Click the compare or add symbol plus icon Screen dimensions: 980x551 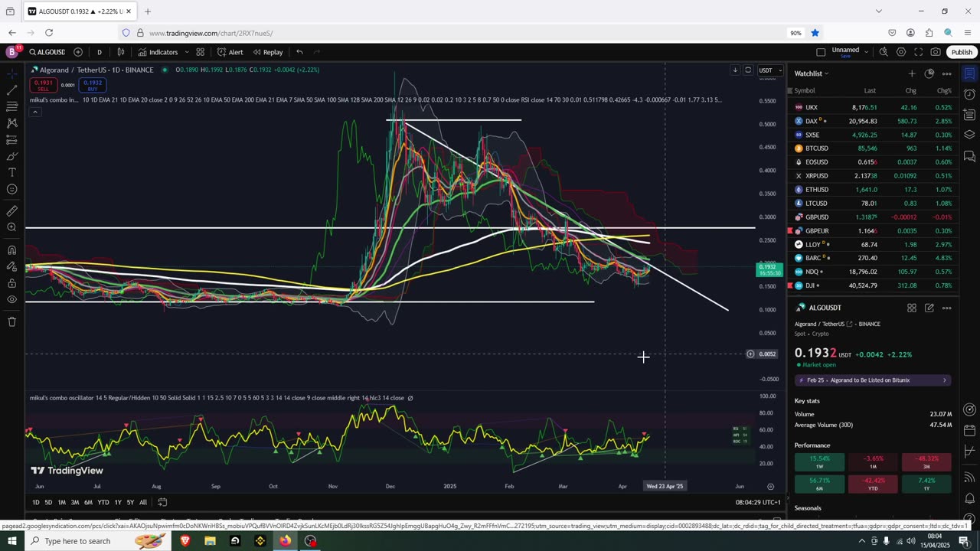click(x=78, y=52)
